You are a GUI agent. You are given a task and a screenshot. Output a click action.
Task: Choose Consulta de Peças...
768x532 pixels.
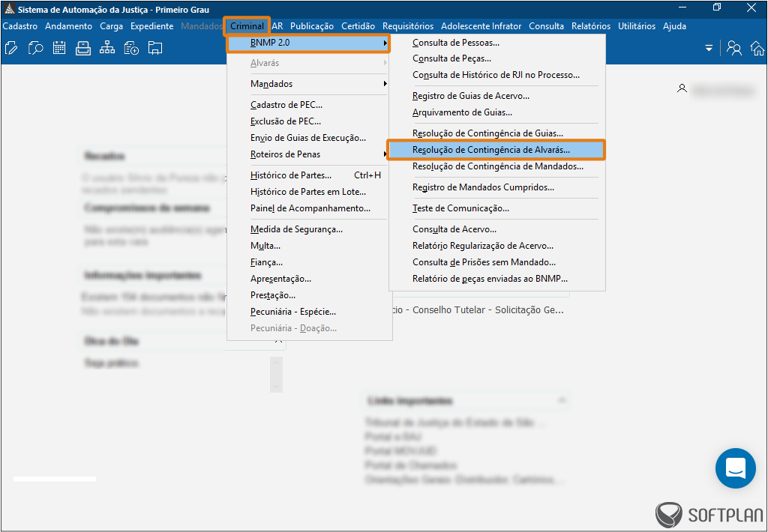click(x=497, y=58)
